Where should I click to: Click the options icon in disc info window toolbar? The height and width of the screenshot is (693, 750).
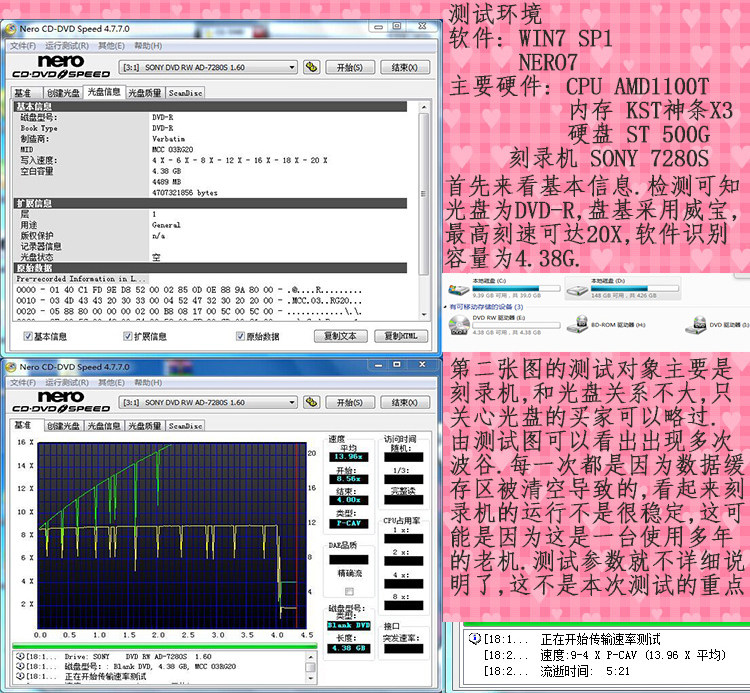pos(311,67)
